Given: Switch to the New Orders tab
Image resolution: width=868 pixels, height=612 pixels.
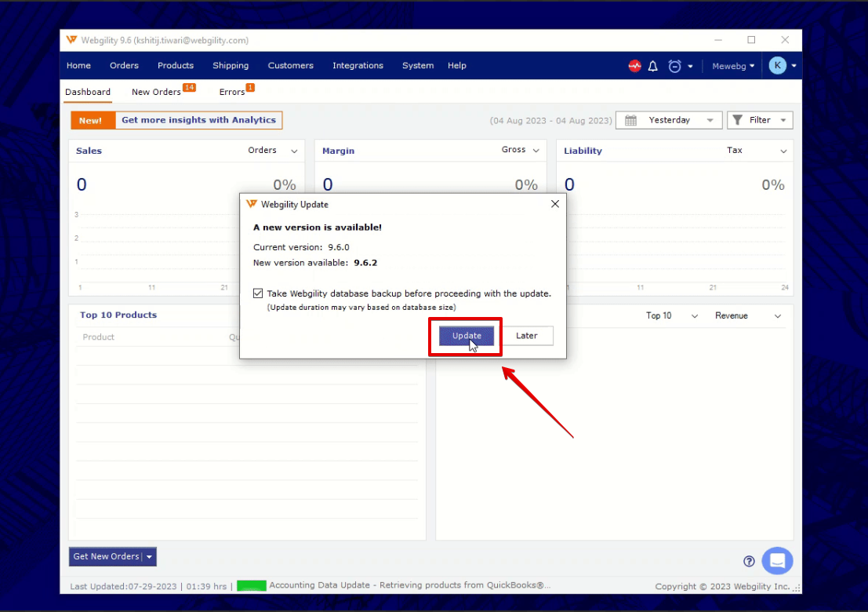Looking at the screenshot, I should click(156, 92).
